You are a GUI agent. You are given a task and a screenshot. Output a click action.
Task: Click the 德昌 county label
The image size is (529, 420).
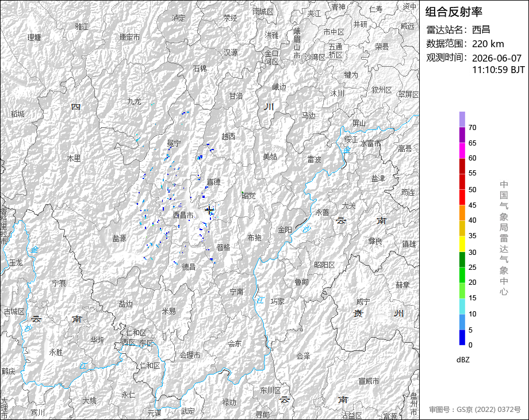[x=189, y=267]
